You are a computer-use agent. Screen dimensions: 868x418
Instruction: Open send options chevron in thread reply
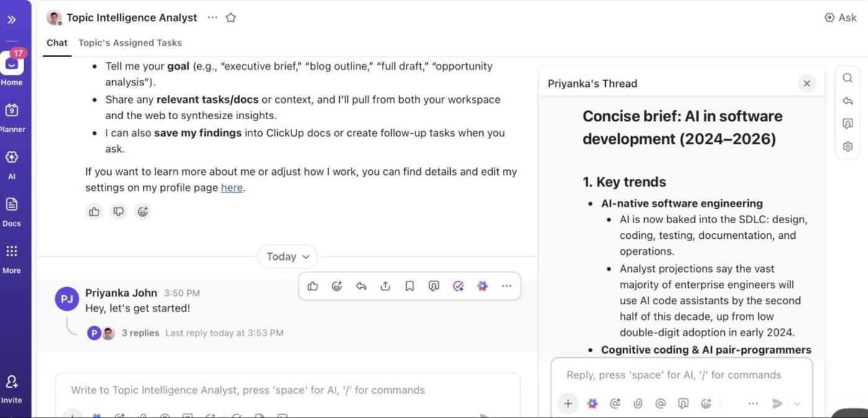[797, 404]
